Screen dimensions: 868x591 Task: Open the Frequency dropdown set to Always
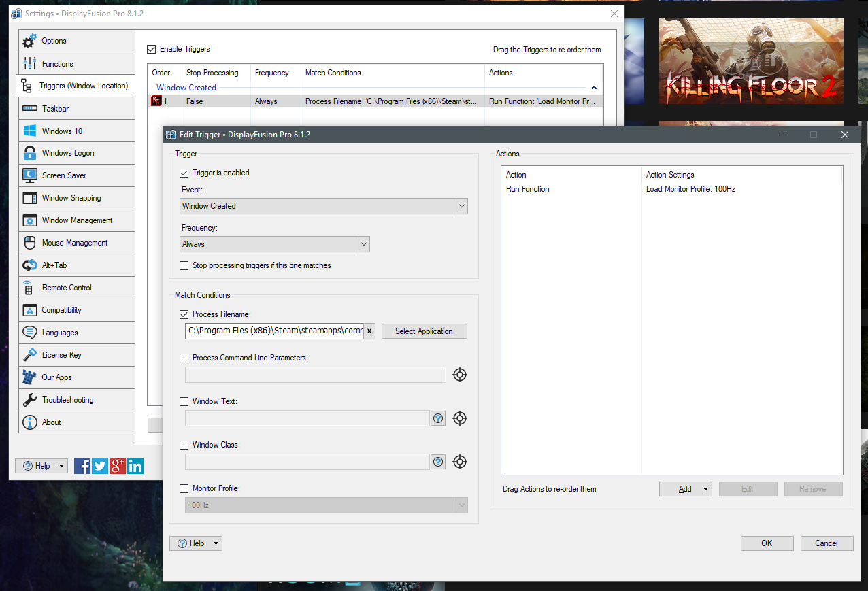[275, 244]
